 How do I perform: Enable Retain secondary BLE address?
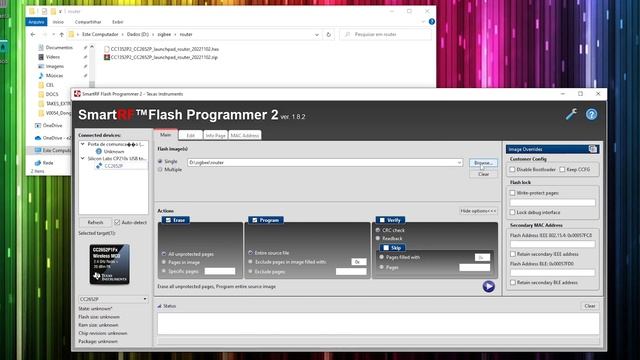[513, 282]
